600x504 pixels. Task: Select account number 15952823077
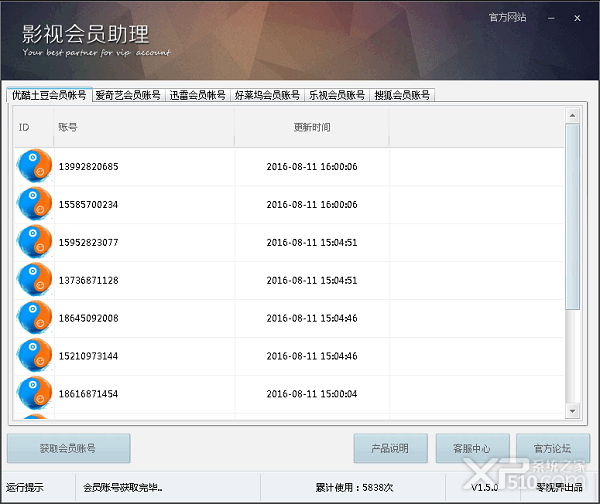88,242
